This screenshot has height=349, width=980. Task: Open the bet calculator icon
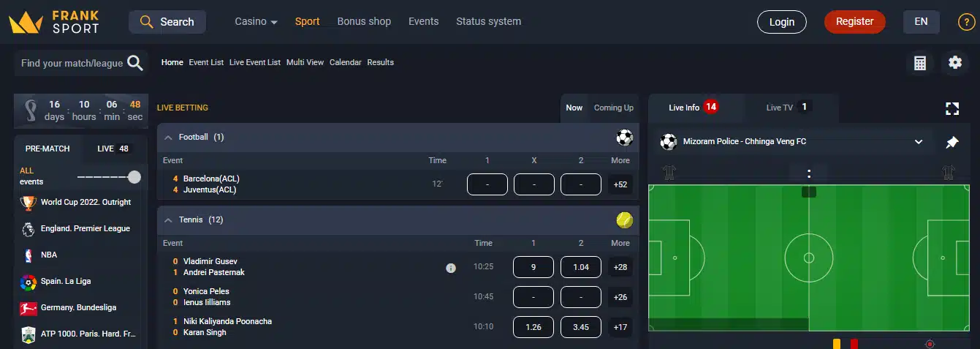(x=920, y=63)
